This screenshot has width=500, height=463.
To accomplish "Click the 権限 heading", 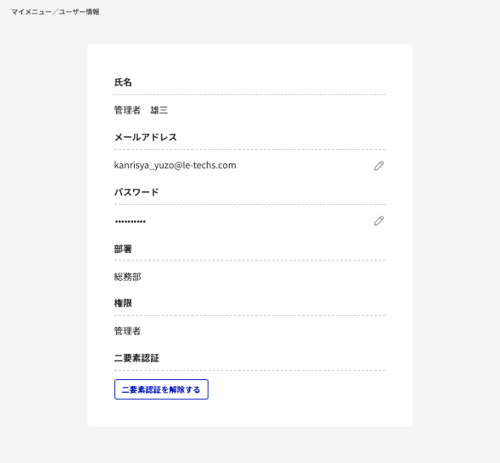I will [x=123, y=303].
